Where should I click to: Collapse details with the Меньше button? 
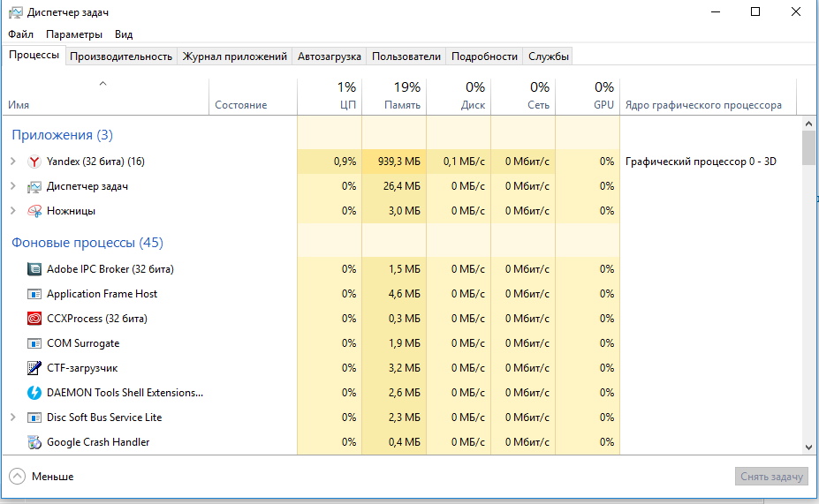click(x=42, y=477)
